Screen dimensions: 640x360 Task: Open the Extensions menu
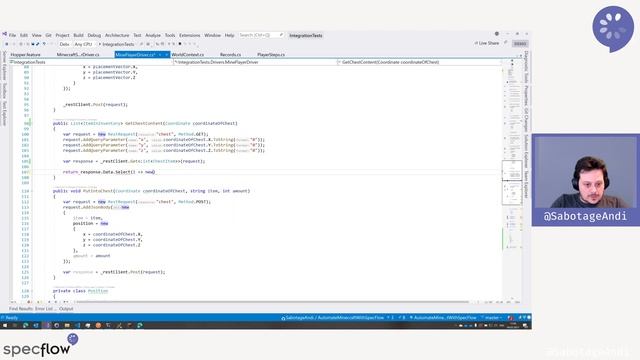pos(190,36)
